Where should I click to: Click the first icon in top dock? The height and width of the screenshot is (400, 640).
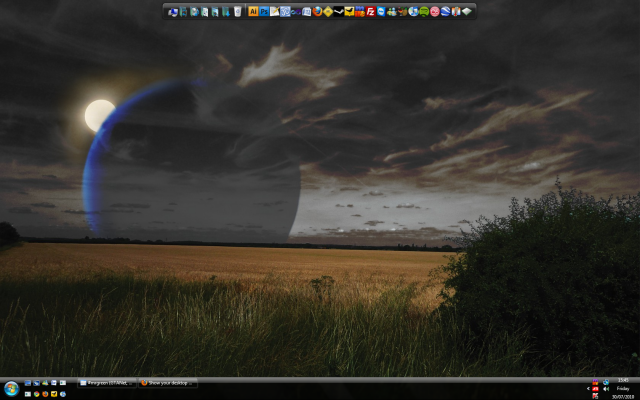coord(173,11)
